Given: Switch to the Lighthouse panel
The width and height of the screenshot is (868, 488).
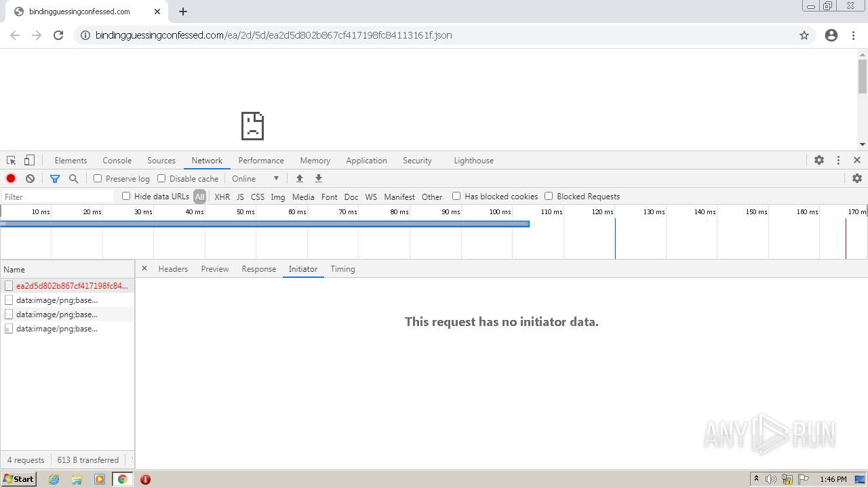Looking at the screenshot, I should coord(473,161).
